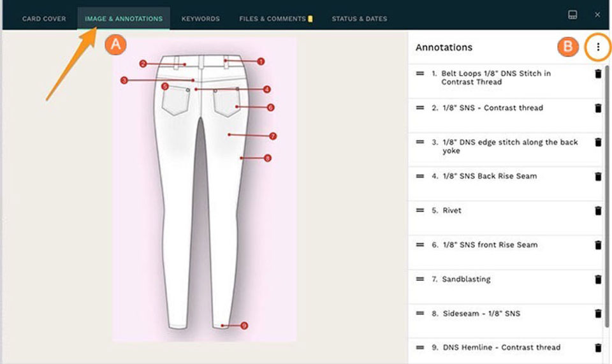Select annotation marker 7 on the thigh
Image resolution: width=612 pixels, height=364 pixels.
click(273, 136)
